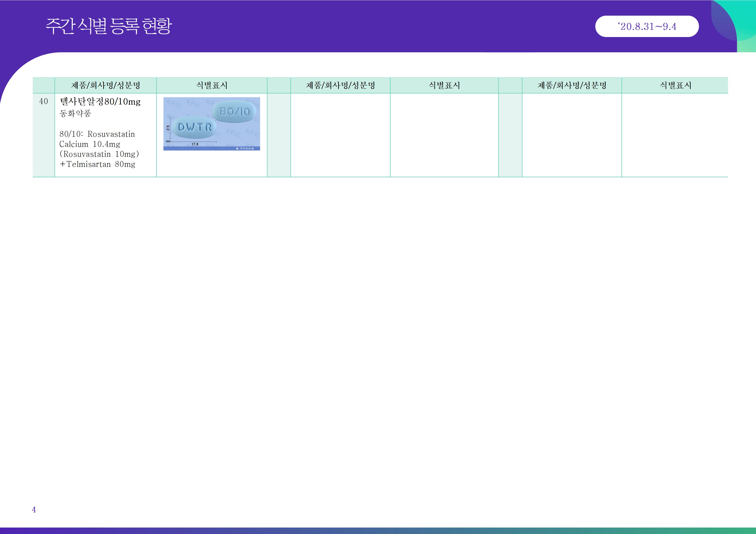Click the '20.8.31~9.4 date badge
Screen dimensions: 756x534
click(647, 26)
